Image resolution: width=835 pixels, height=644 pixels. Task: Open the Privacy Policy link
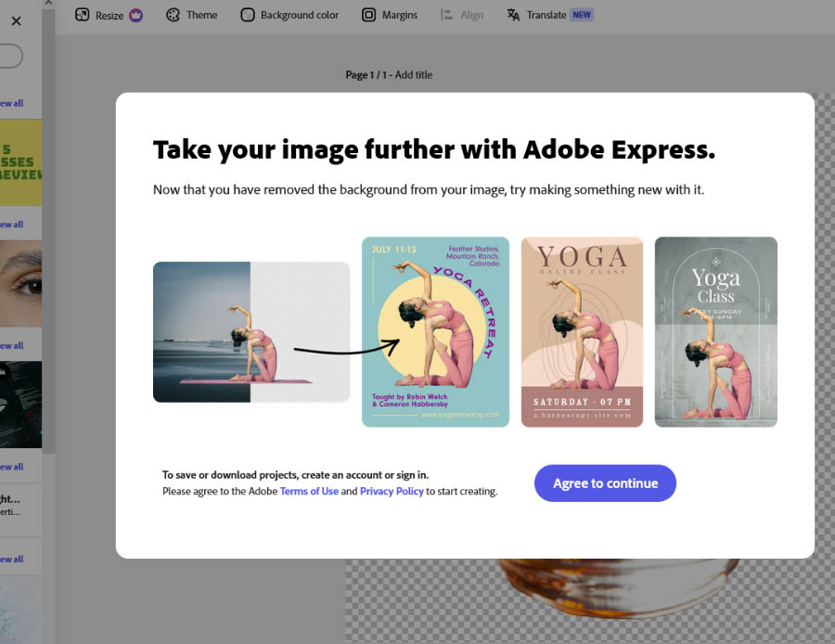click(392, 491)
